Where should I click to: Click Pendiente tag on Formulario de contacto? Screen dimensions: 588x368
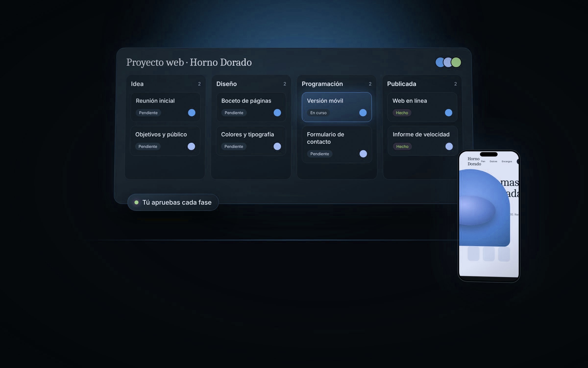319,154
